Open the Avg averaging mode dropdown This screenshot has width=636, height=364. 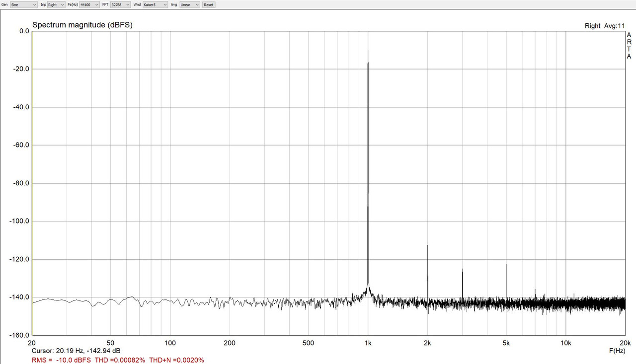[x=190, y=4]
